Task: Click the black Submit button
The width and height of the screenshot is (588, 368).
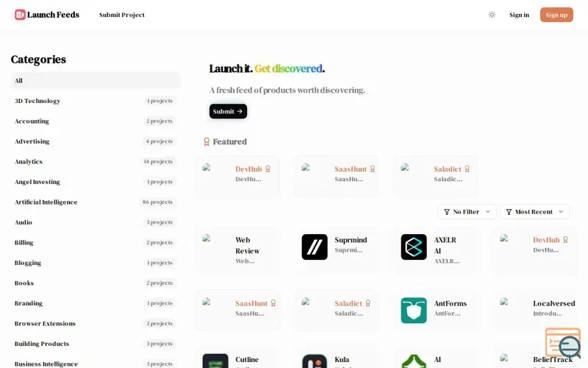Action: click(228, 111)
